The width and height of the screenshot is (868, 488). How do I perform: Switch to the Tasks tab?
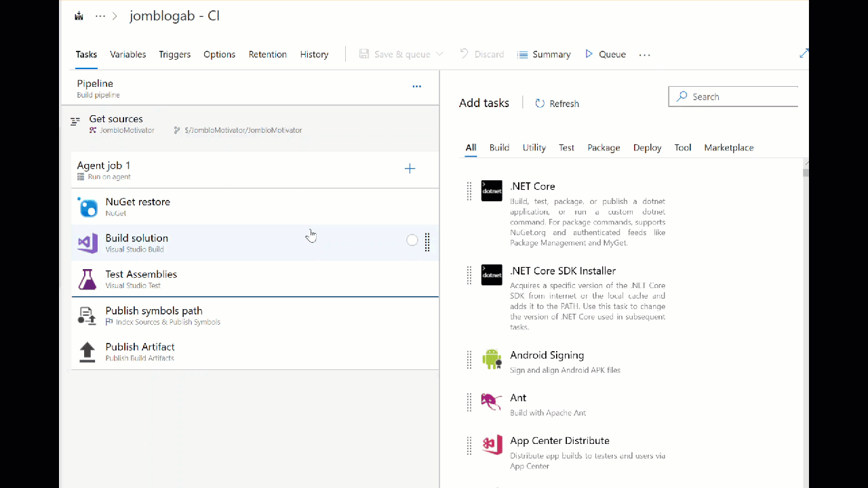pos(86,54)
